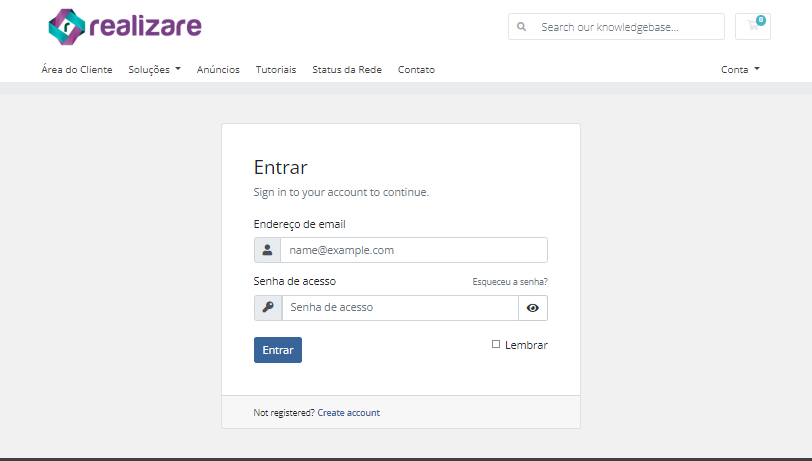Open the shopping cart icon
812x461 pixels.
click(752, 26)
